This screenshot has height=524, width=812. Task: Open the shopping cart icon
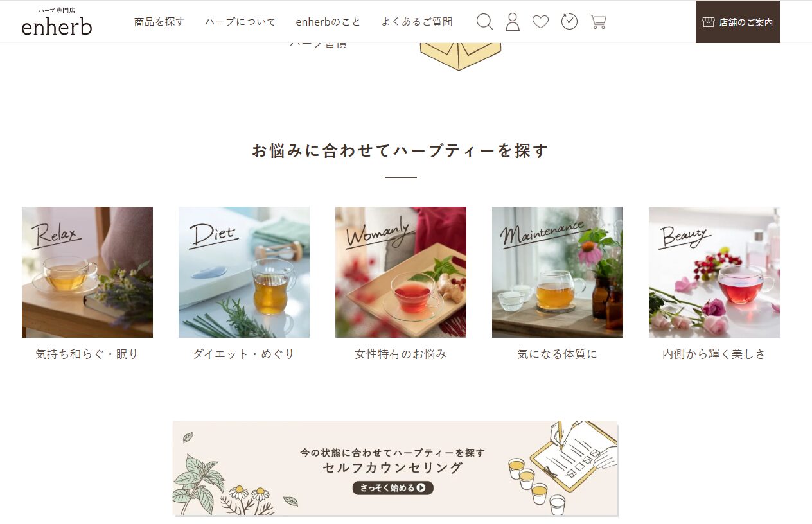pos(598,22)
